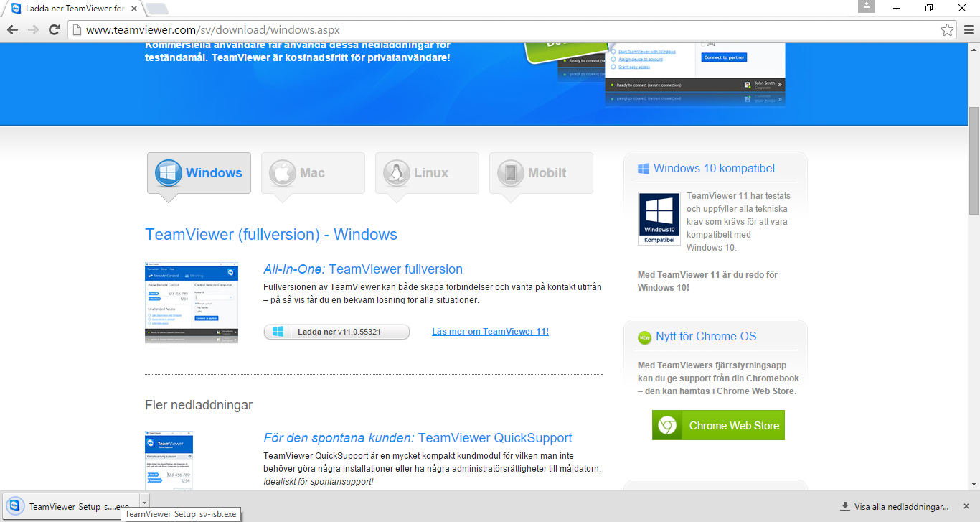Click the 'Med TeamViewers fjärrstyrningsapp' paragraph

[718, 378]
